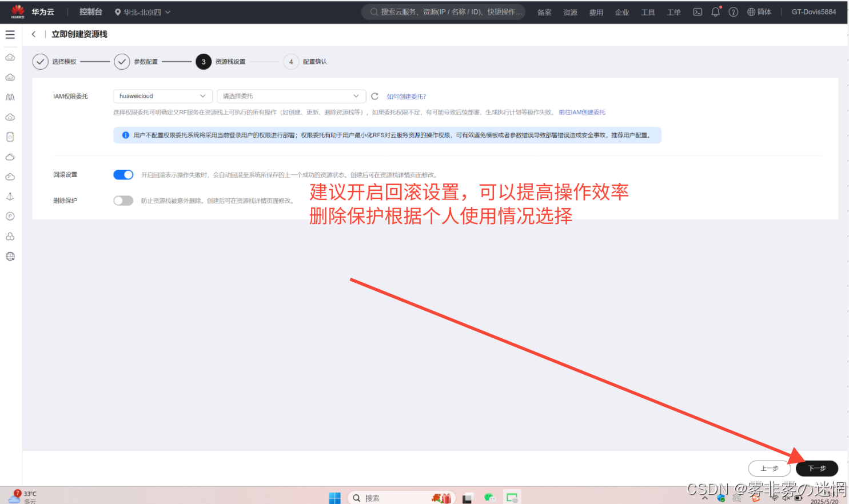Refresh the IAM agency list
The height and width of the screenshot is (504, 849).
click(x=374, y=97)
